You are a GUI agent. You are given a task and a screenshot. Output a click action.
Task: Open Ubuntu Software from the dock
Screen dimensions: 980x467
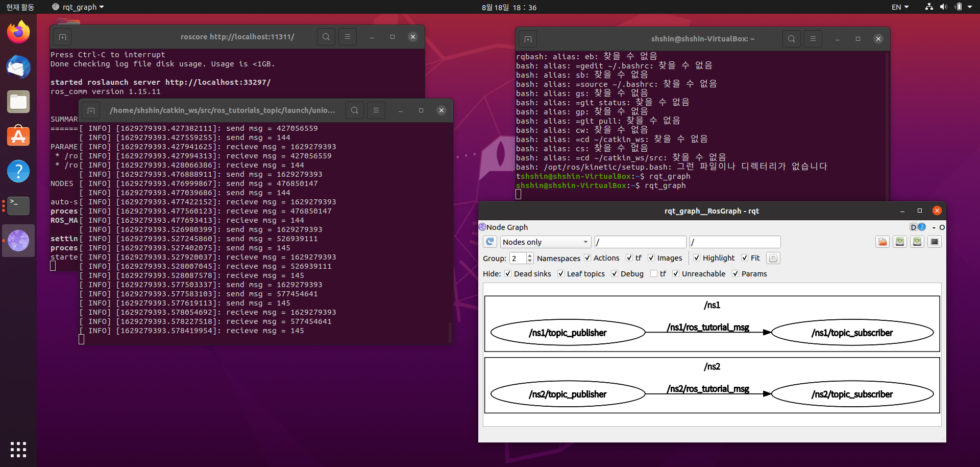point(18,137)
